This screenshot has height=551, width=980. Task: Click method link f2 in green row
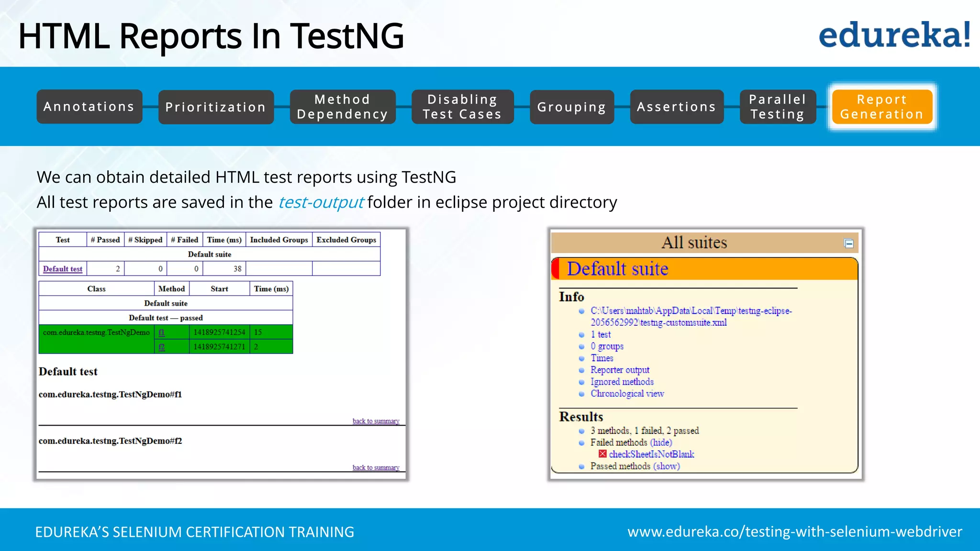[162, 347]
